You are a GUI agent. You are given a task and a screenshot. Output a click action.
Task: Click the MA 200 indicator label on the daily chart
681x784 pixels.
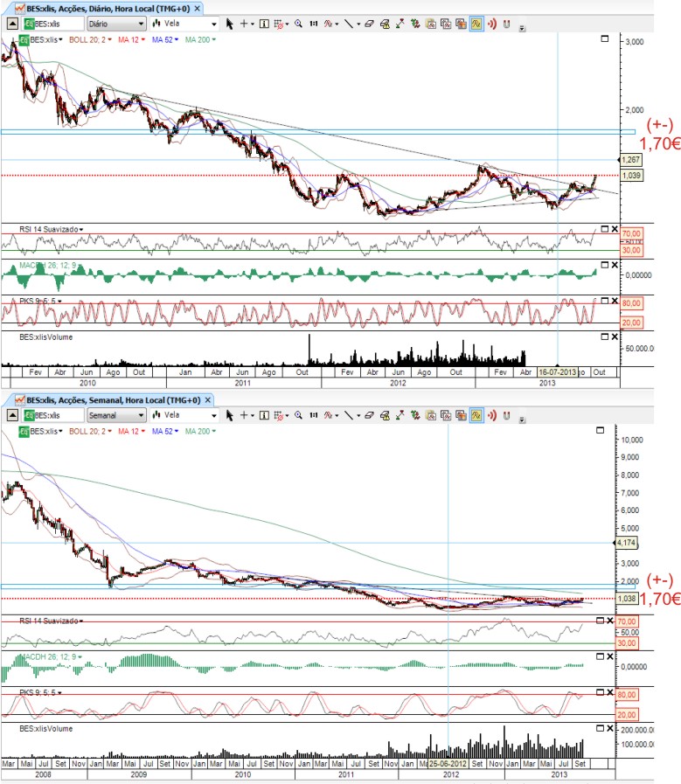point(200,39)
